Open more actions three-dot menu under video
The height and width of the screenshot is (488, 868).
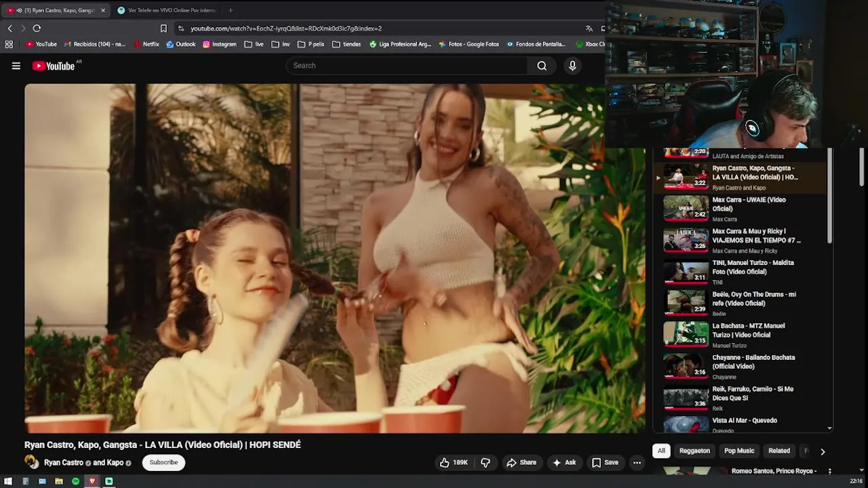[x=637, y=462]
